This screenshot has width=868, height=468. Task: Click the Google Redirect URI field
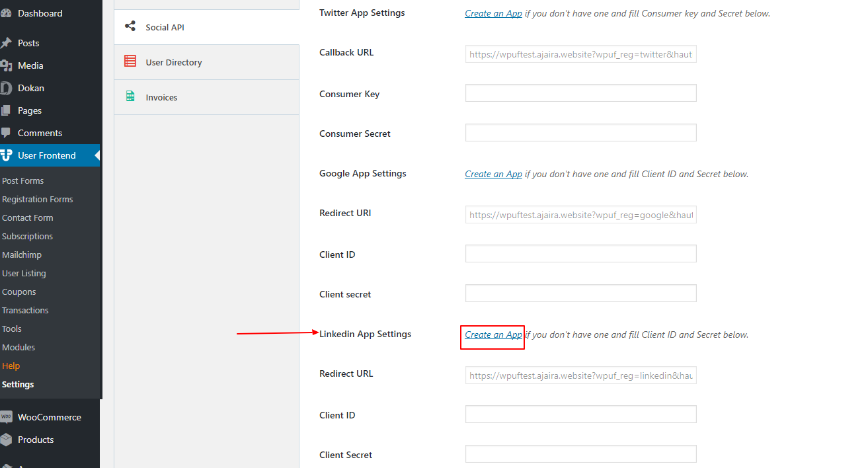(x=581, y=215)
